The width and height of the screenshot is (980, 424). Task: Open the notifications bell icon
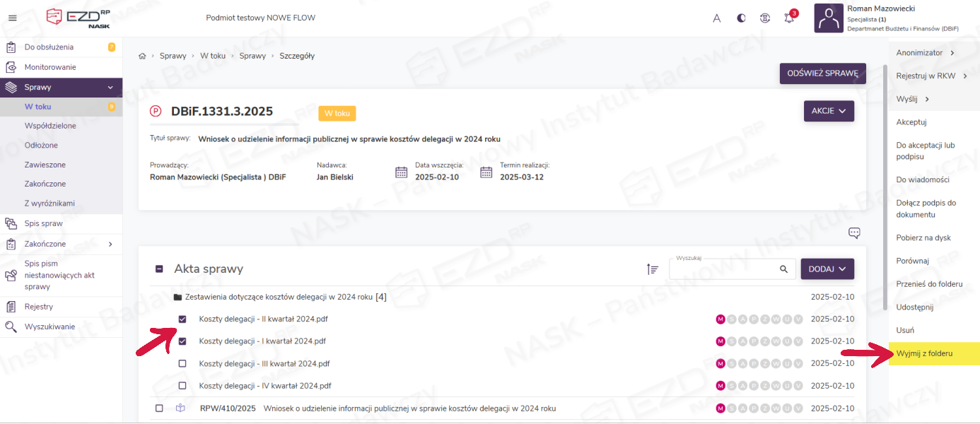click(789, 18)
